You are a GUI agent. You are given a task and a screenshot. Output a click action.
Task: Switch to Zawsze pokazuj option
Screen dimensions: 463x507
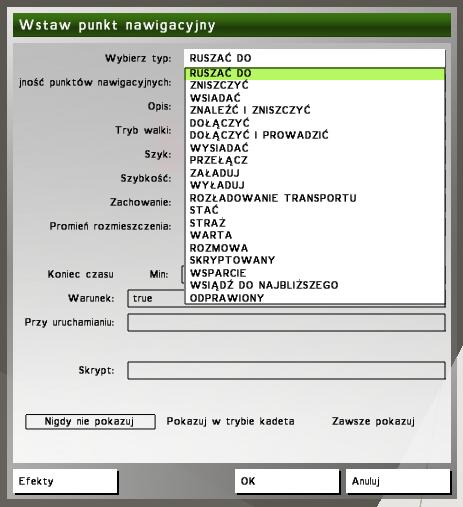click(x=373, y=422)
